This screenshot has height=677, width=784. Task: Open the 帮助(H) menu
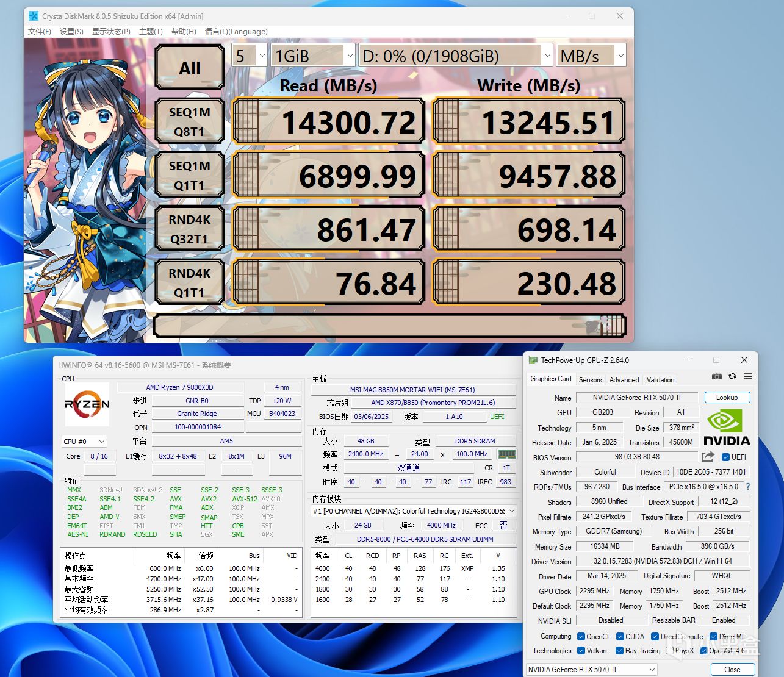point(184,32)
